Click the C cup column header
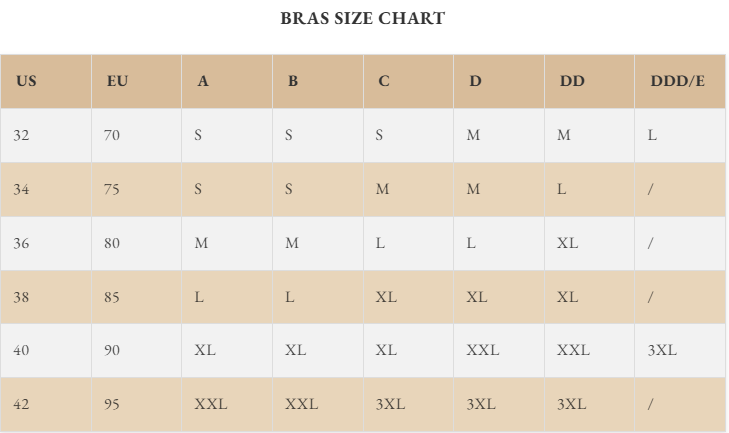 (384, 81)
